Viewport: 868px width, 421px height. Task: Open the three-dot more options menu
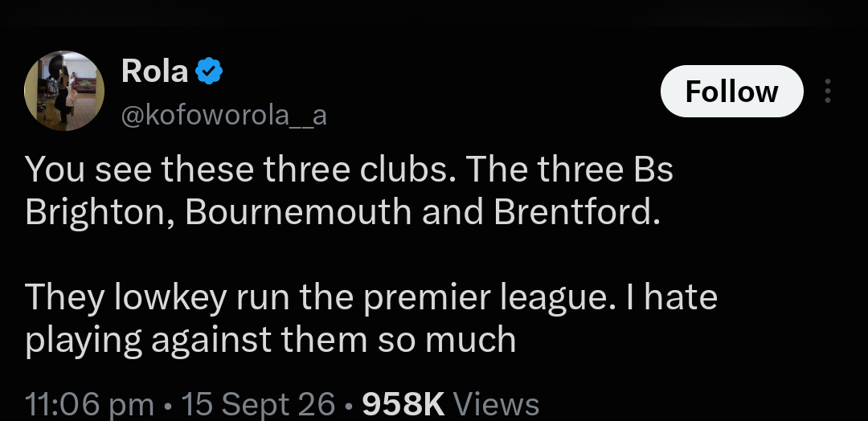(x=828, y=91)
